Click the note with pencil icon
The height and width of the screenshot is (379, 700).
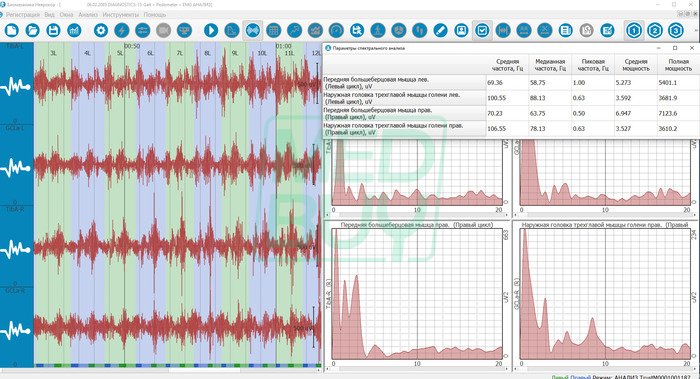point(607,30)
